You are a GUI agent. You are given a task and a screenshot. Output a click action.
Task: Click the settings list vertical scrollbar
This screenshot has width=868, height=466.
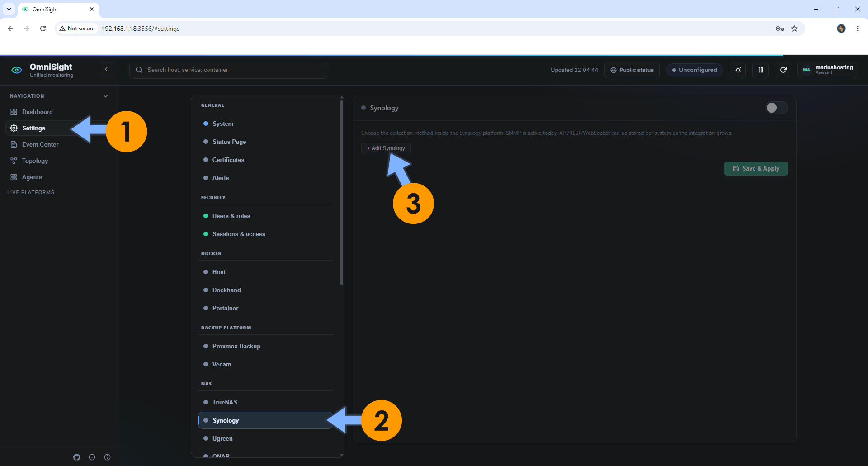[342, 193]
